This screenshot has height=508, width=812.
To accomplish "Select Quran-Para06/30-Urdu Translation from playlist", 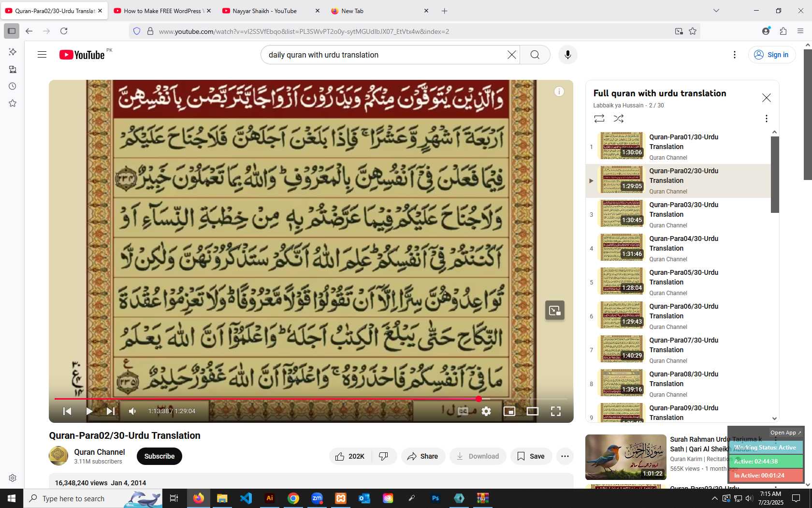I will pyautogui.click(x=678, y=316).
